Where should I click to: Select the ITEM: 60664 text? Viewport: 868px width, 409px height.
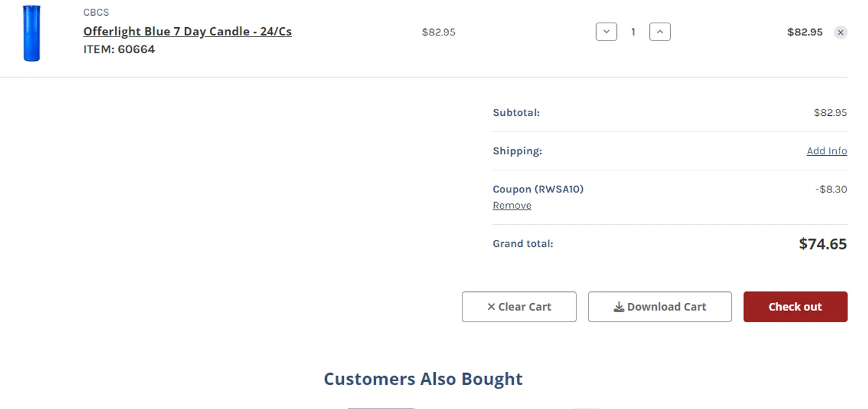pyautogui.click(x=119, y=49)
